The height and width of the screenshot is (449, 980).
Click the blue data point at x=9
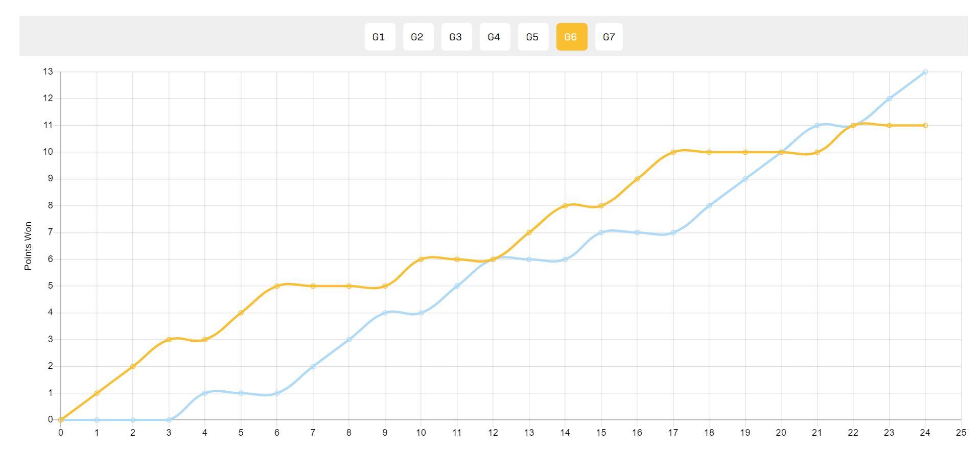[385, 313]
